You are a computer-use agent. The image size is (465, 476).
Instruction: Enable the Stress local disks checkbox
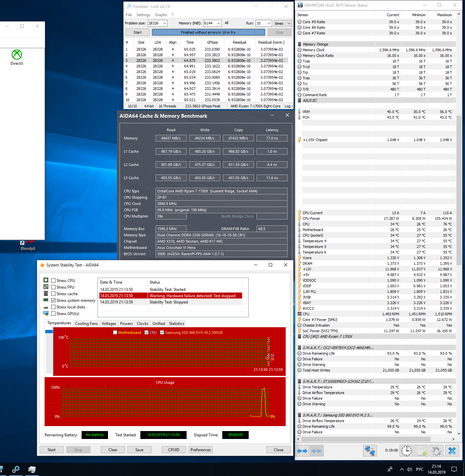(x=53, y=307)
